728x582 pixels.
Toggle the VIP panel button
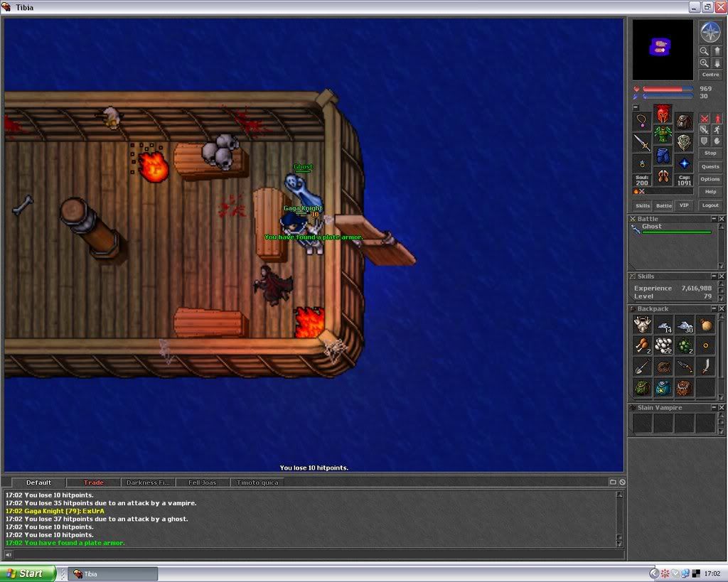point(684,205)
